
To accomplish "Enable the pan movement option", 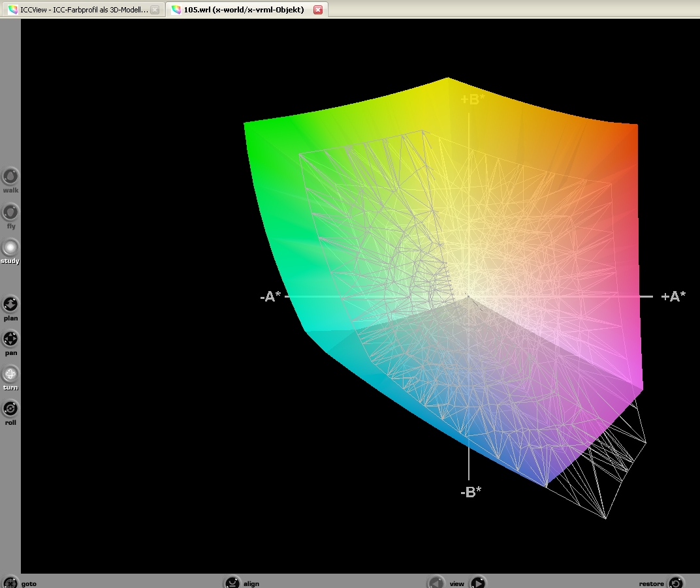I will [10, 339].
